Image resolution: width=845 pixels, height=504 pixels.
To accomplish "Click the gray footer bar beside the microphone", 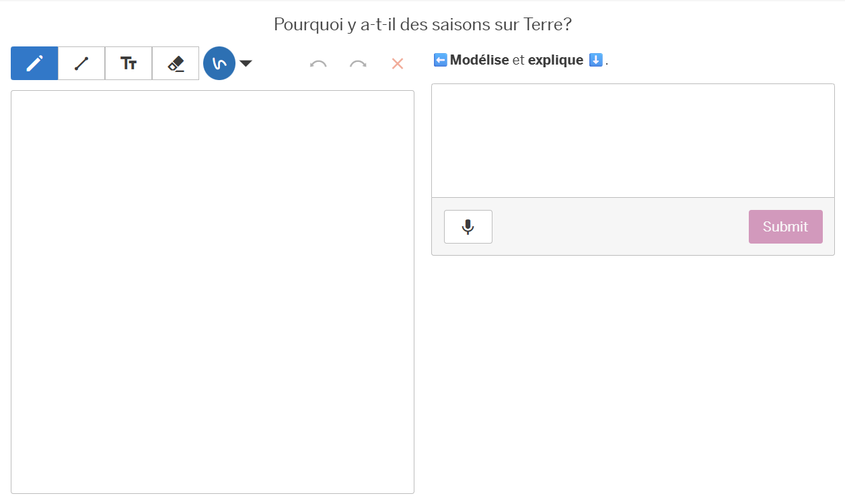I will (619, 227).
